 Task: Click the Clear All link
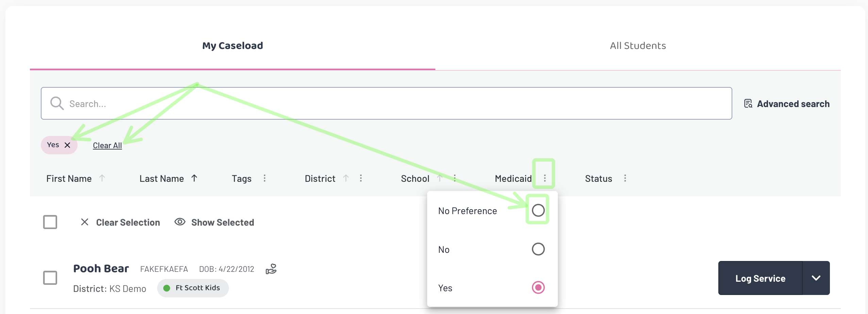point(107,145)
